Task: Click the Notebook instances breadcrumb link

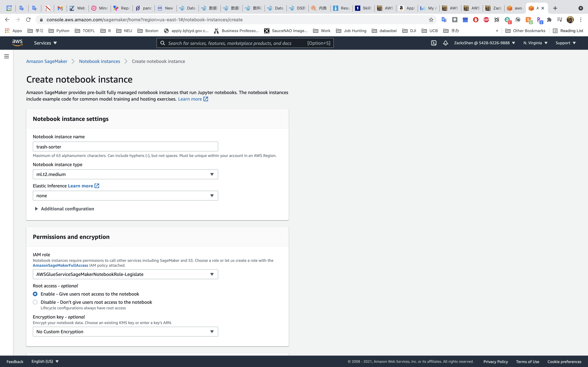Action: point(100,61)
